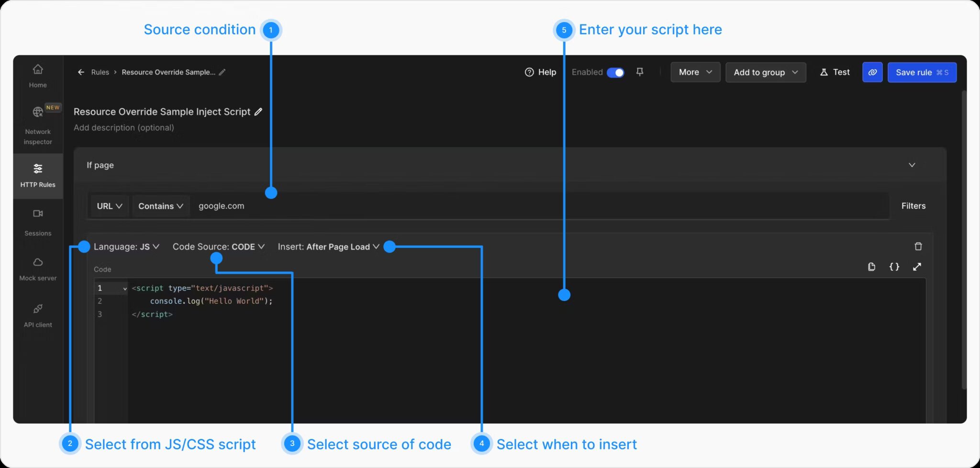
Task: Open the Mock server section
Action: (x=37, y=268)
